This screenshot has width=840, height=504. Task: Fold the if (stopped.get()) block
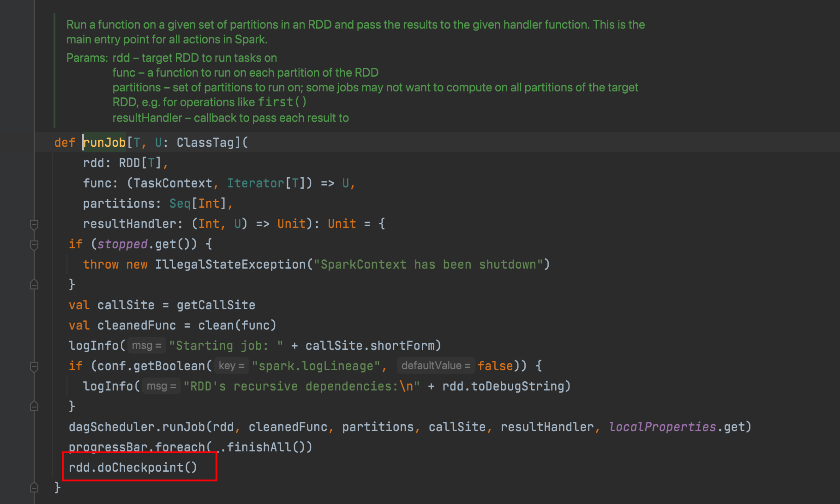(34, 245)
